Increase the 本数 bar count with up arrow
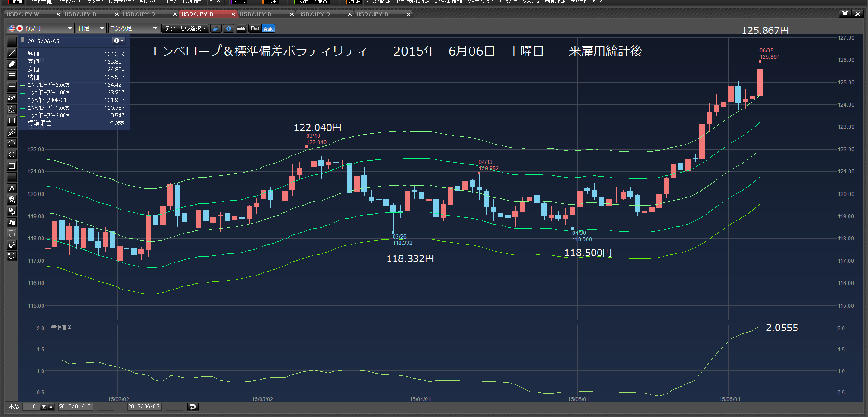Image resolution: width=868 pixels, height=417 pixels. pos(51,407)
